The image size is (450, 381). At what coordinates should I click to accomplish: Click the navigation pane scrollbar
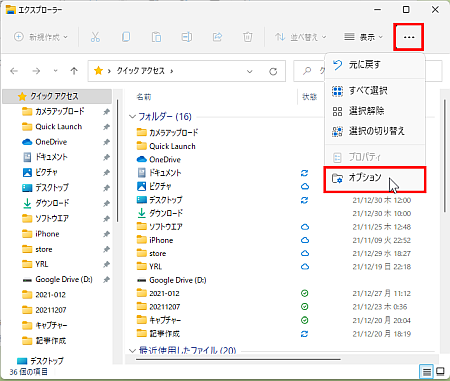point(117,161)
